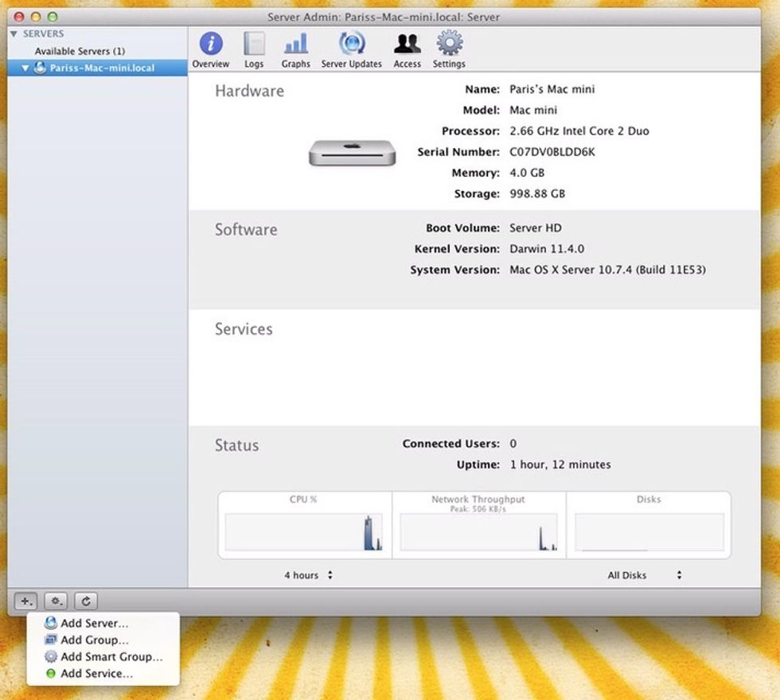Choose Add Server from popup menu
Screen dimensions: 780x700
[94, 624]
